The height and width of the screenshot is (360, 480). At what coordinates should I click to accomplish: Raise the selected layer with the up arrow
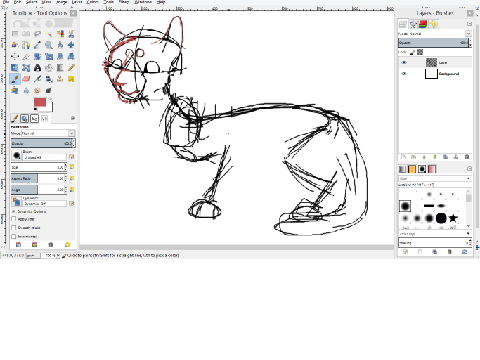(424, 157)
